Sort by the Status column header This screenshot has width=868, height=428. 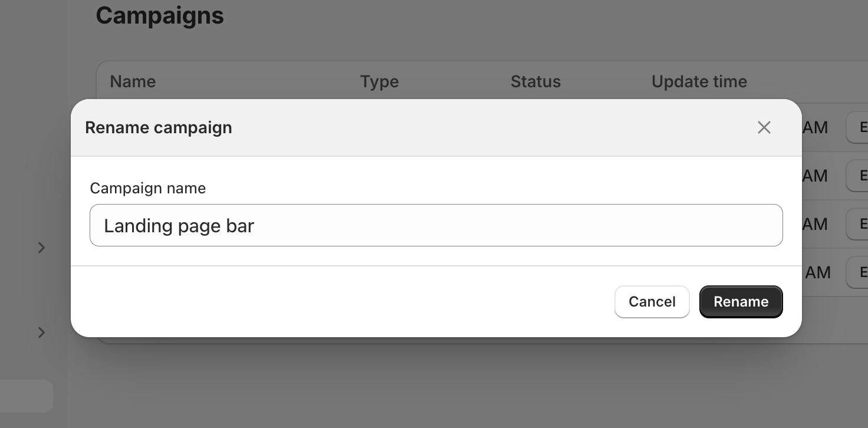535,81
